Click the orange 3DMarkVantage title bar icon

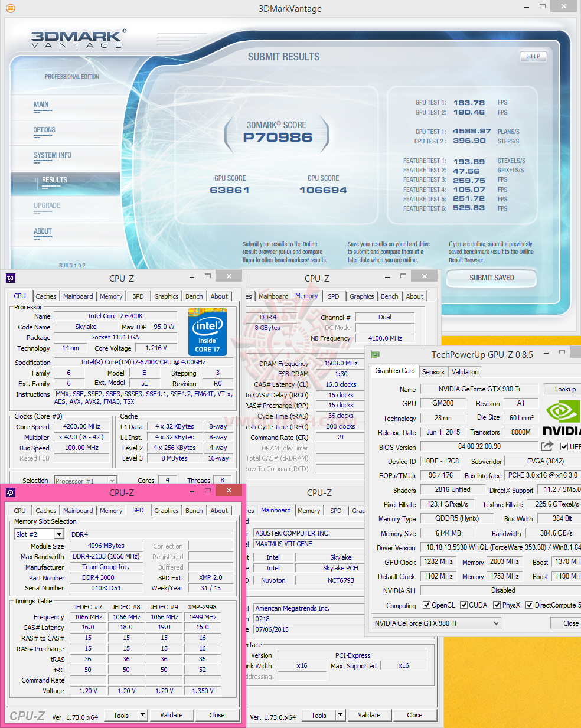click(11, 8)
